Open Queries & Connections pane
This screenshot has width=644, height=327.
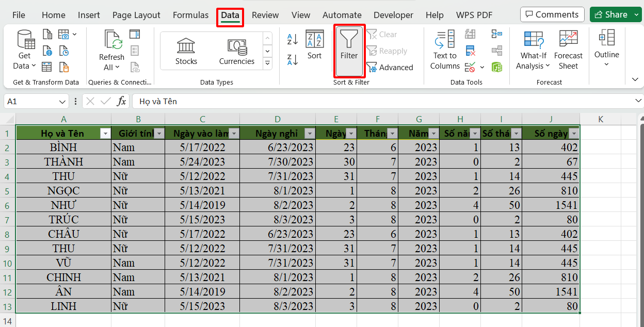135,34
